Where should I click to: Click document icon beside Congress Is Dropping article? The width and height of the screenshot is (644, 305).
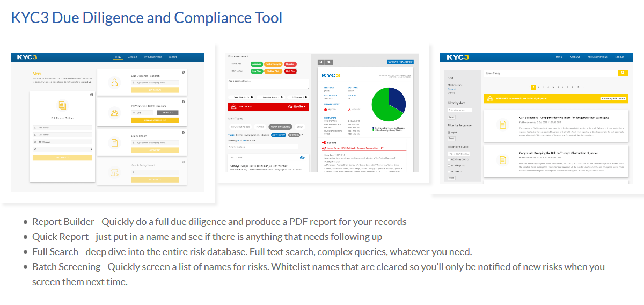click(x=503, y=159)
